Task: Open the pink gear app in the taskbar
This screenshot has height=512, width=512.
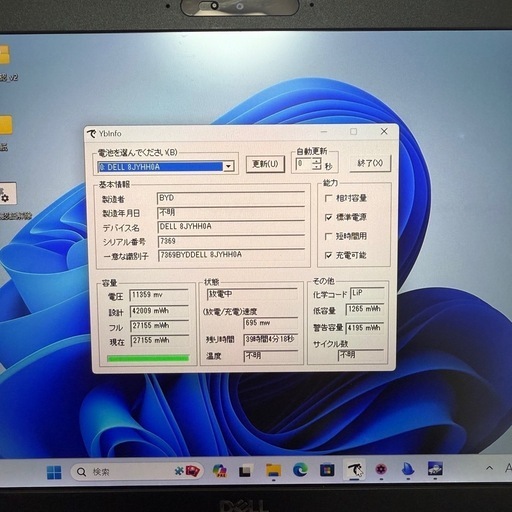Action: 381,469
